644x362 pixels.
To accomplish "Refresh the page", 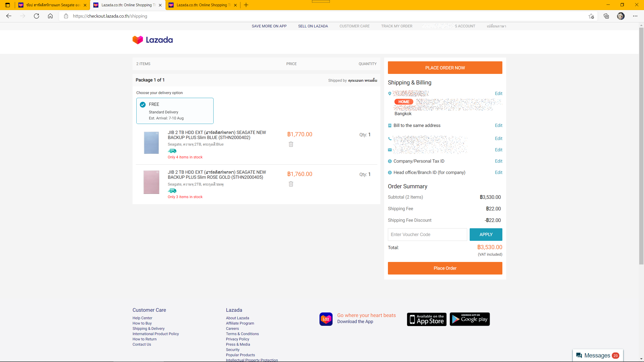I will click(x=36, y=16).
